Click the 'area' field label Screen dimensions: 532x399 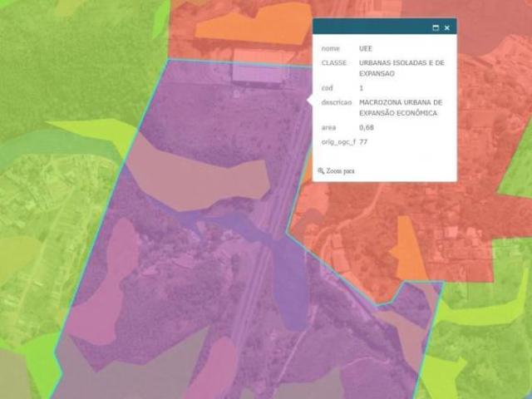click(329, 127)
